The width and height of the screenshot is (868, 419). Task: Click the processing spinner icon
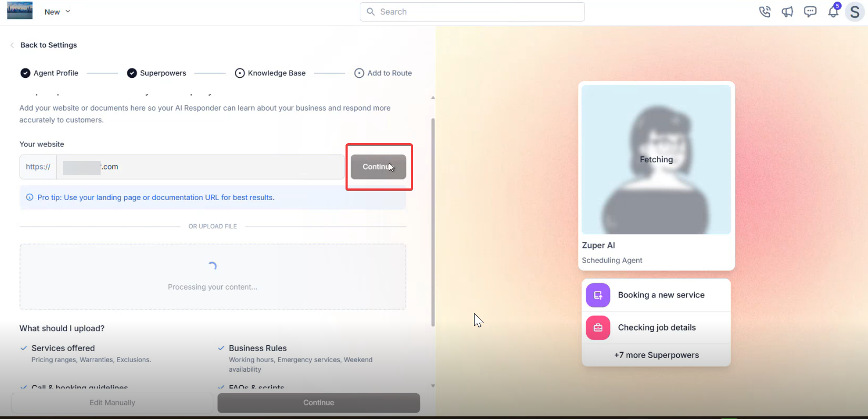click(x=213, y=266)
